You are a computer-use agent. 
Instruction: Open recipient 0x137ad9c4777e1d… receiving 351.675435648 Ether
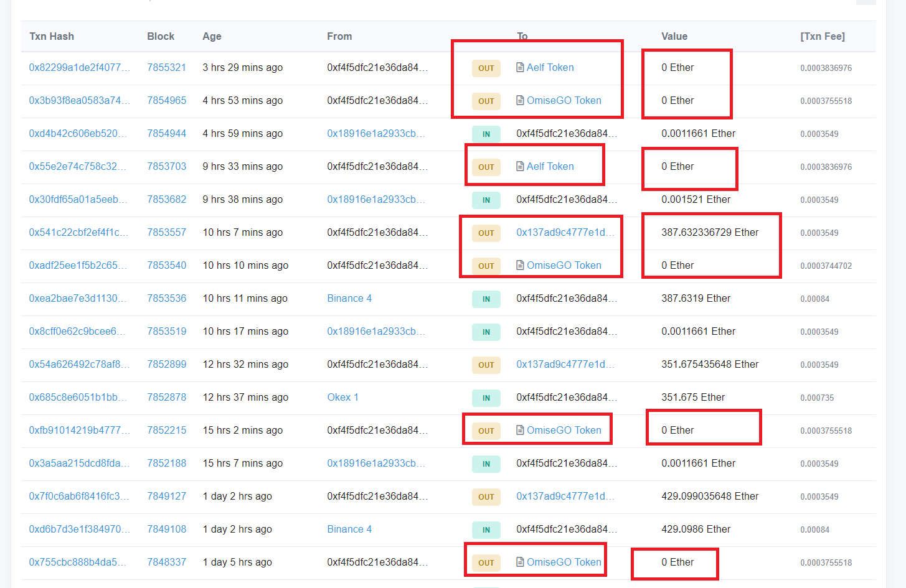tap(565, 364)
